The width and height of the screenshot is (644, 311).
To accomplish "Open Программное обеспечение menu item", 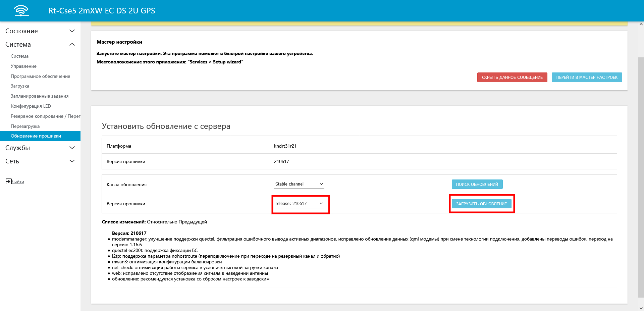I will pyautogui.click(x=40, y=76).
